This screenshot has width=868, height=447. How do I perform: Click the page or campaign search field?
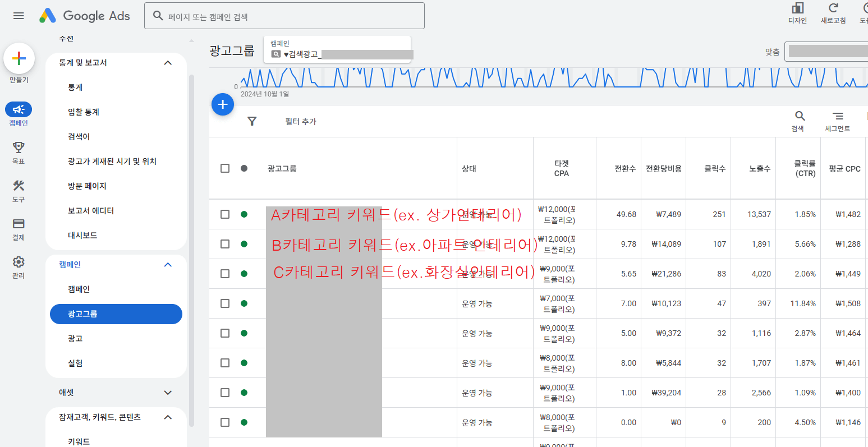pos(284,16)
